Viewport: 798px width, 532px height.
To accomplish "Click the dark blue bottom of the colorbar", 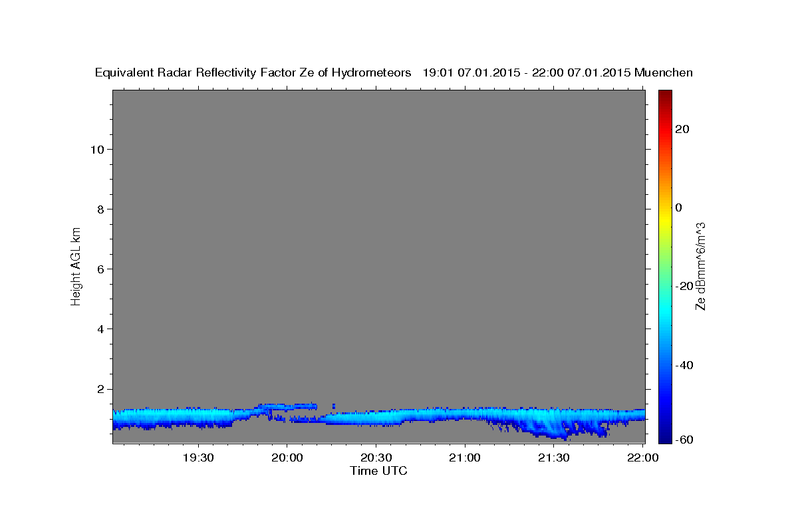I will tap(664, 436).
